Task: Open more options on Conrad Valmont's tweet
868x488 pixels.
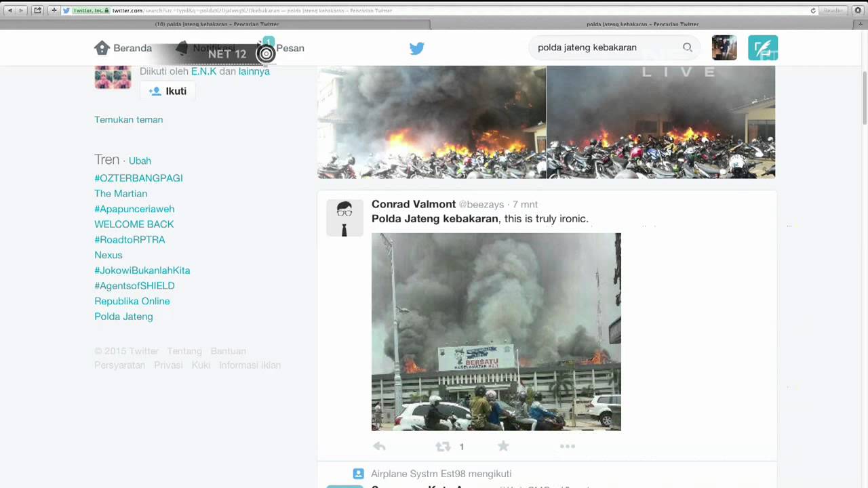Action: tap(568, 446)
